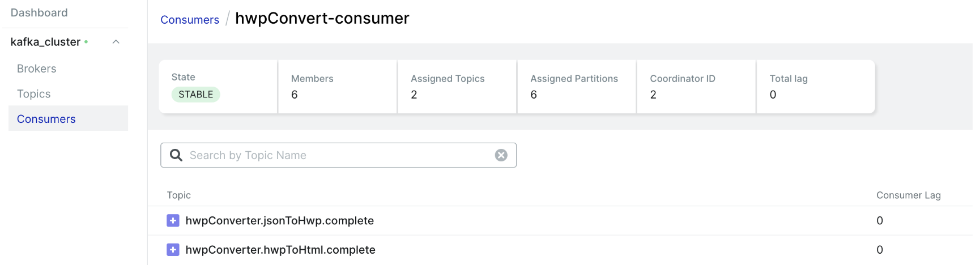This screenshot has height=265, width=980.
Task: Click the Assigned Partitions metric card
Action: [x=576, y=87]
